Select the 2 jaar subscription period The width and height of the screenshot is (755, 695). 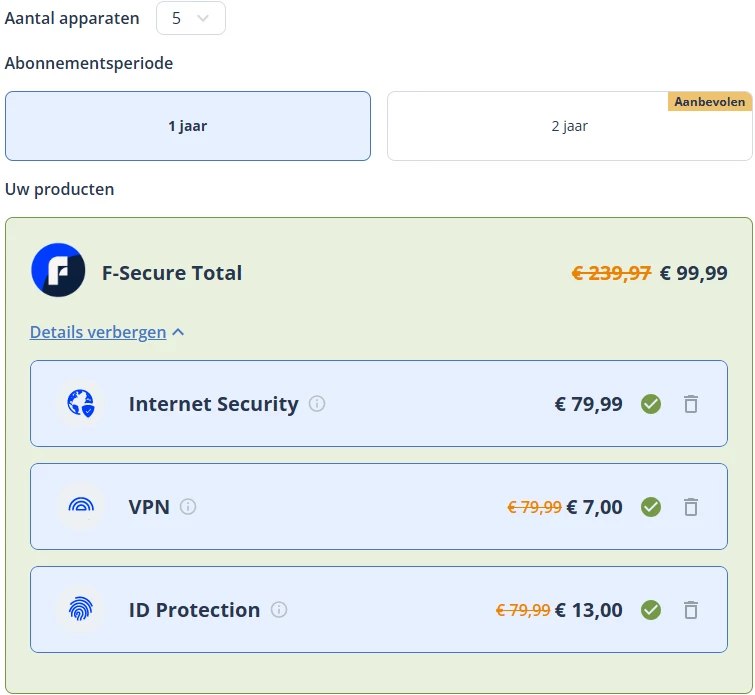(569, 126)
